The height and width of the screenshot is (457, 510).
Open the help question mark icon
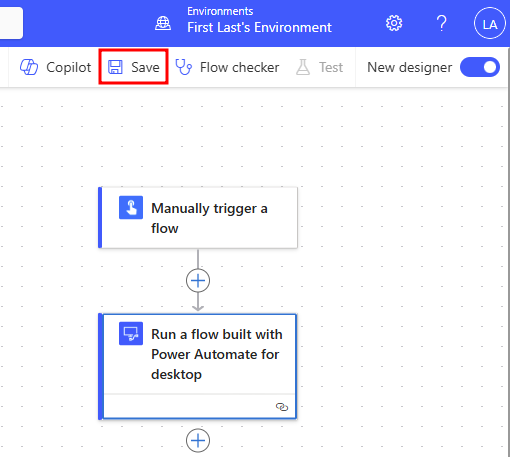pyautogui.click(x=442, y=23)
